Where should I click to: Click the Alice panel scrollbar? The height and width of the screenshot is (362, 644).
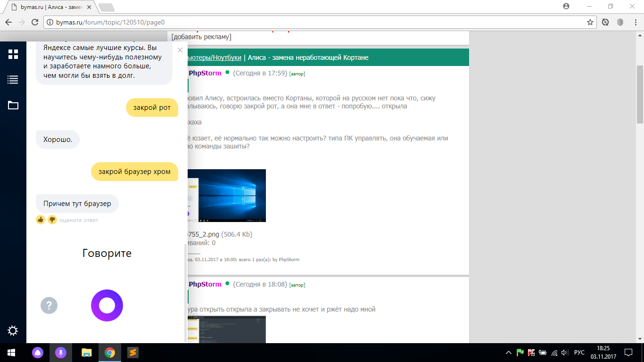click(185, 292)
